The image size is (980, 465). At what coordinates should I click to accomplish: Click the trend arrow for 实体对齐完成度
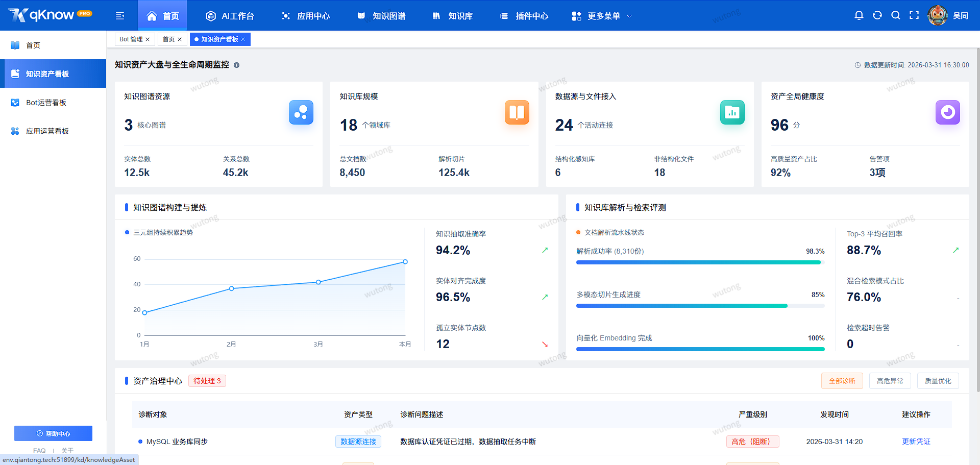545,297
